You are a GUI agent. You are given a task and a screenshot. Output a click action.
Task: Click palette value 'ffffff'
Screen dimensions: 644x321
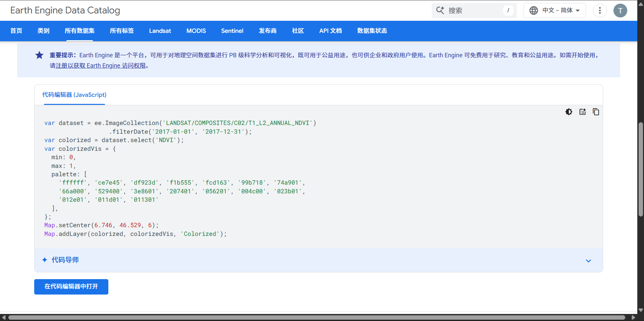click(x=73, y=183)
